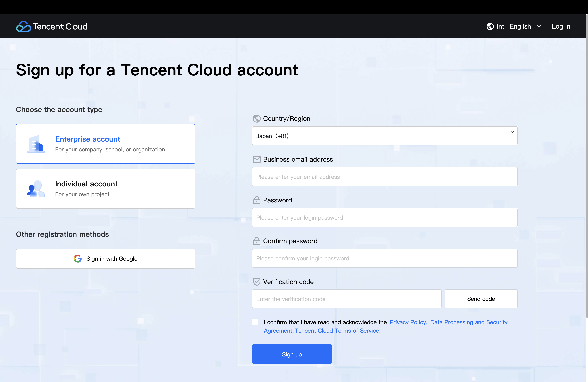Viewport: 588px width, 382px height.
Task: Click the envelope icon by Business email
Action: pos(257,159)
